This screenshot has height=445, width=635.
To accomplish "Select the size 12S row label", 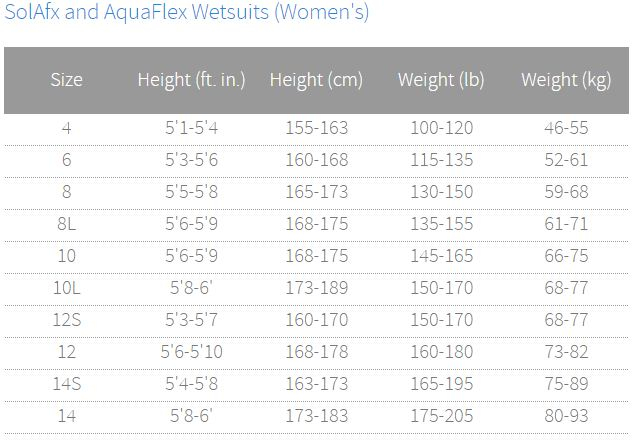I will pyautogui.click(x=66, y=320).
